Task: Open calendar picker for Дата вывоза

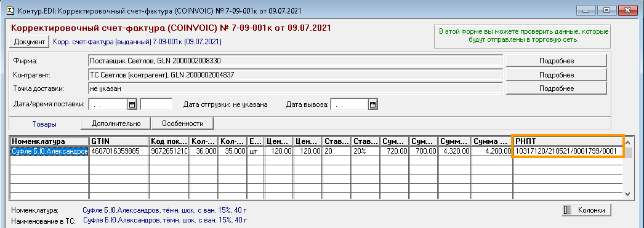Action: coord(372,104)
